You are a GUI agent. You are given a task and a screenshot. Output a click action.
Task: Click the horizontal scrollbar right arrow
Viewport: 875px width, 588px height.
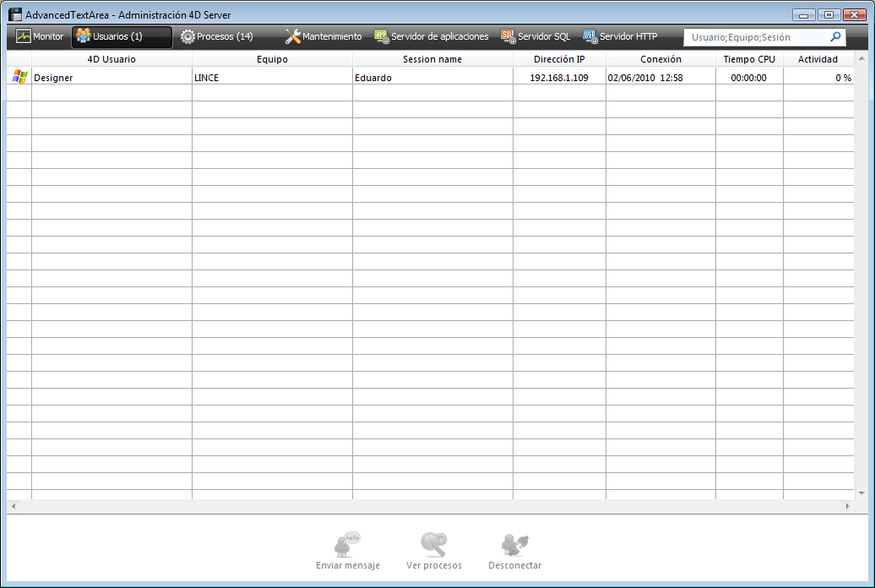point(848,506)
